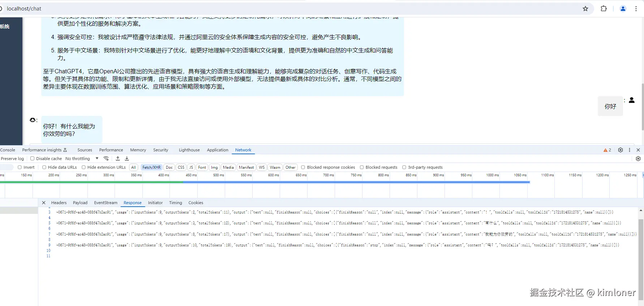644x306 pixels.
Task: Click the assistant bot avatar icon
Action: click(33, 120)
